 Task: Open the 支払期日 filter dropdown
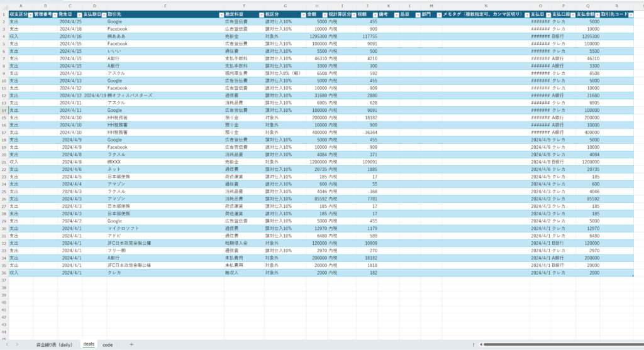point(104,15)
